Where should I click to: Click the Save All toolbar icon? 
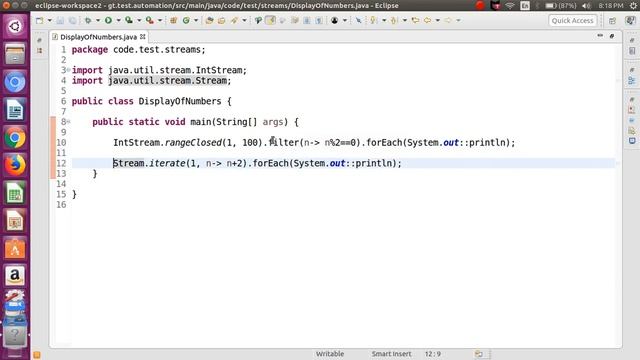pyautogui.click(x=72, y=20)
